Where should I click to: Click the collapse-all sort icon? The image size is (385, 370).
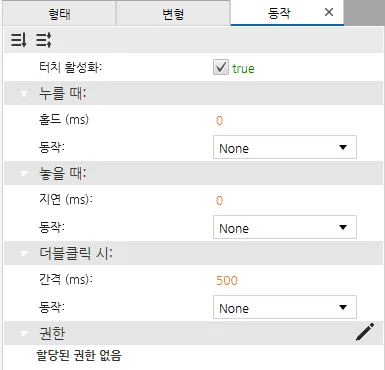18,40
